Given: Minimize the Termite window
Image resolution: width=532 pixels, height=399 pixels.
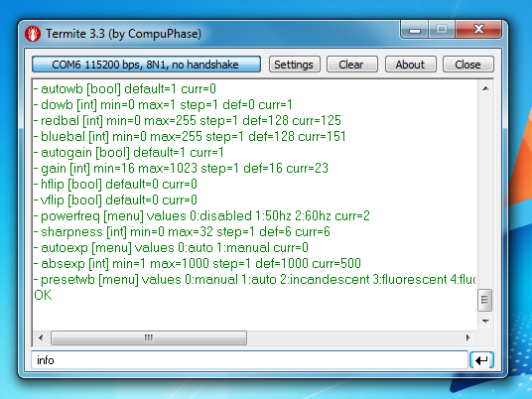Looking at the screenshot, I should coord(415,31).
